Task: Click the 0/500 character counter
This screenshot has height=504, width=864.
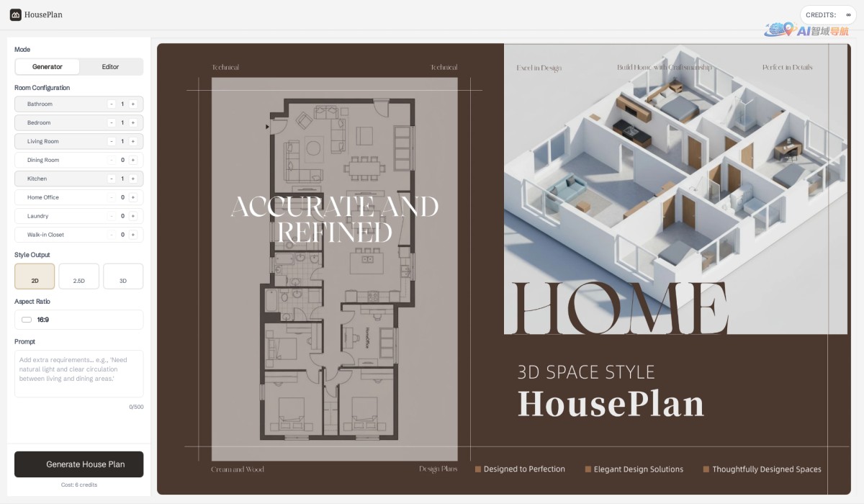Action: 136,407
